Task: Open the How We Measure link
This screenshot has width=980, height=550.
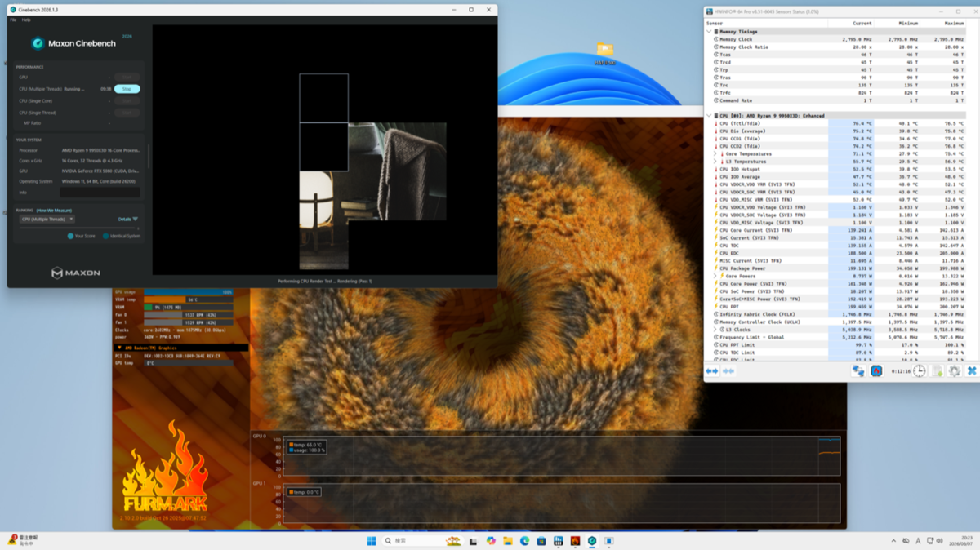Action: tap(55, 210)
